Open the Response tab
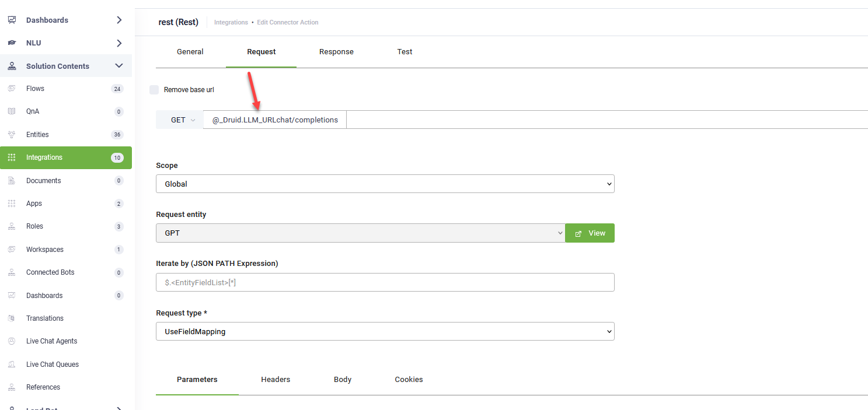 tap(336, 52)
